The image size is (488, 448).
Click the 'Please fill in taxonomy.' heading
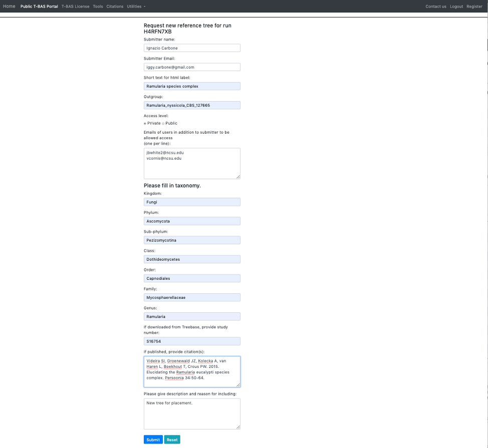[172, 186]
